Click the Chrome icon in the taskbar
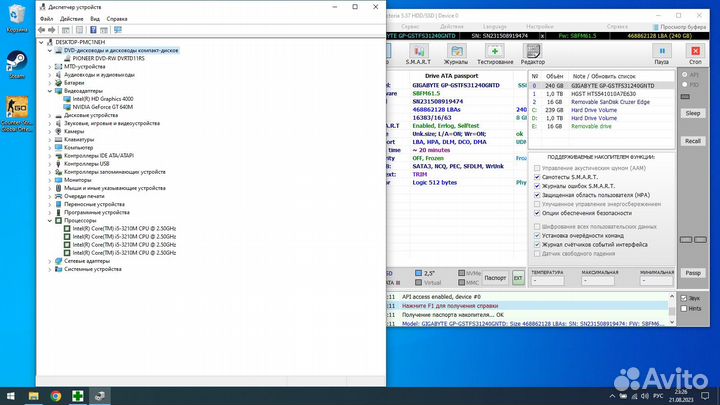 (56, 395)
